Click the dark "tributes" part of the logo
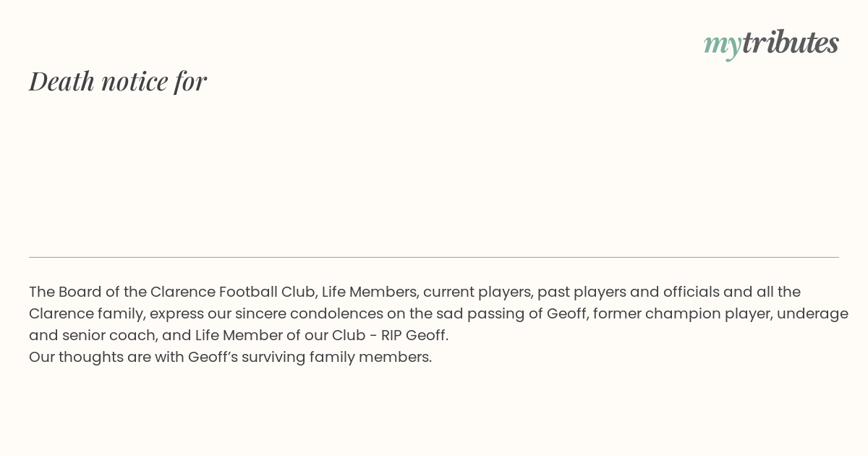The image size is (868, 456). (x=790, y=42)
